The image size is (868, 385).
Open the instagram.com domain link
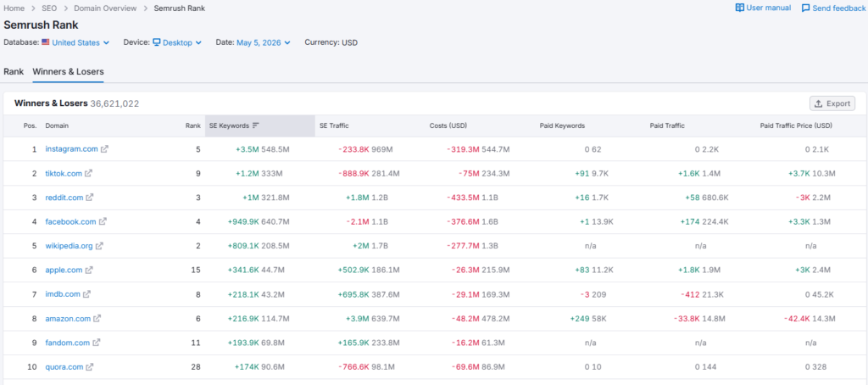pyautogui.click(x=71, y=149)
